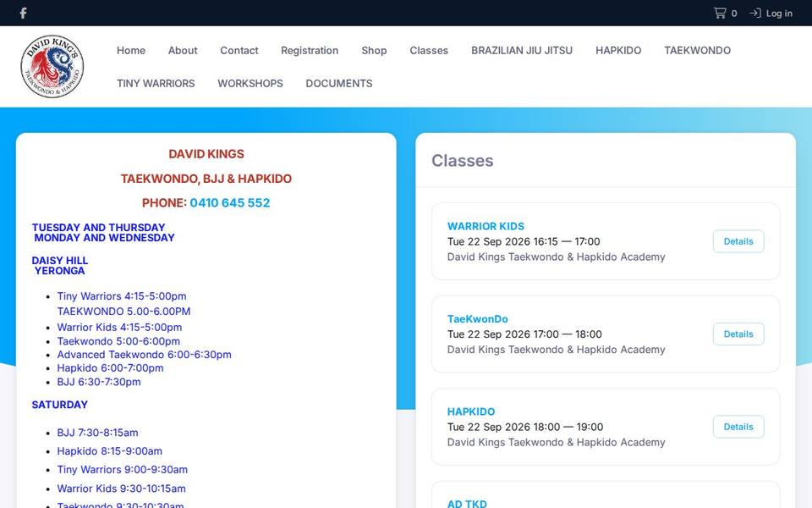
Task: Click TUESDAY AND THURSDAY text
Action: pos(98,227)
